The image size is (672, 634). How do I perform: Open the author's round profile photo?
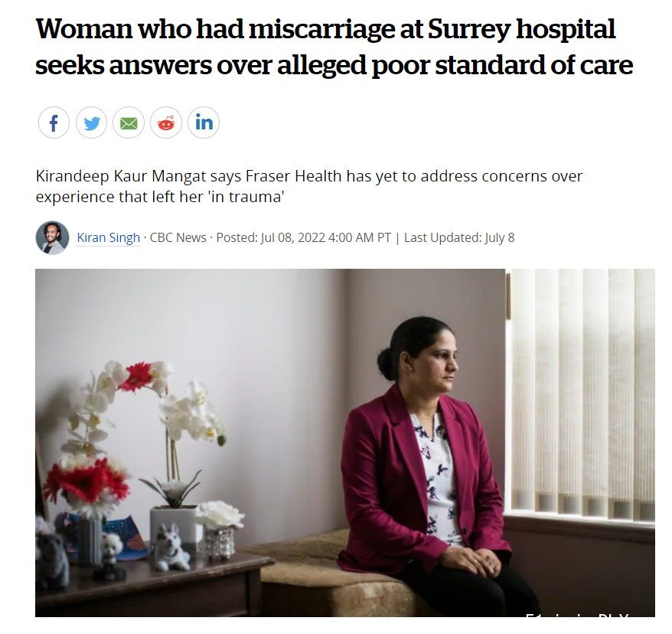52,238
